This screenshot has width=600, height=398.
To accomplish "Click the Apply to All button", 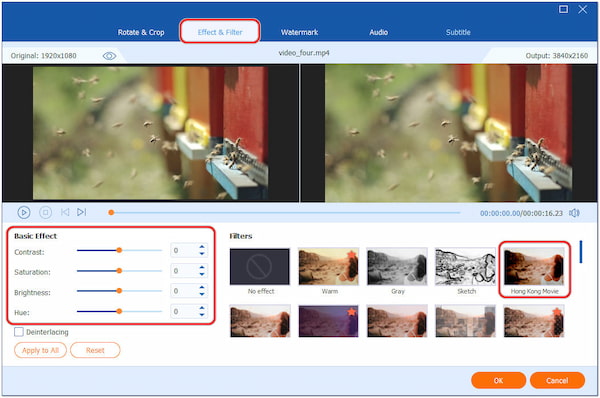I will 40,350.
